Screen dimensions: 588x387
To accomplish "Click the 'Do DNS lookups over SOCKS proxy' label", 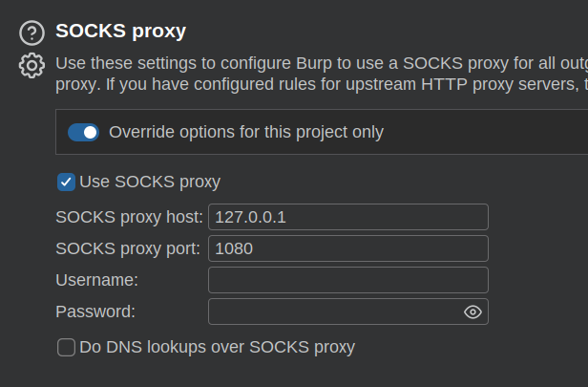I will click(217, 347).
